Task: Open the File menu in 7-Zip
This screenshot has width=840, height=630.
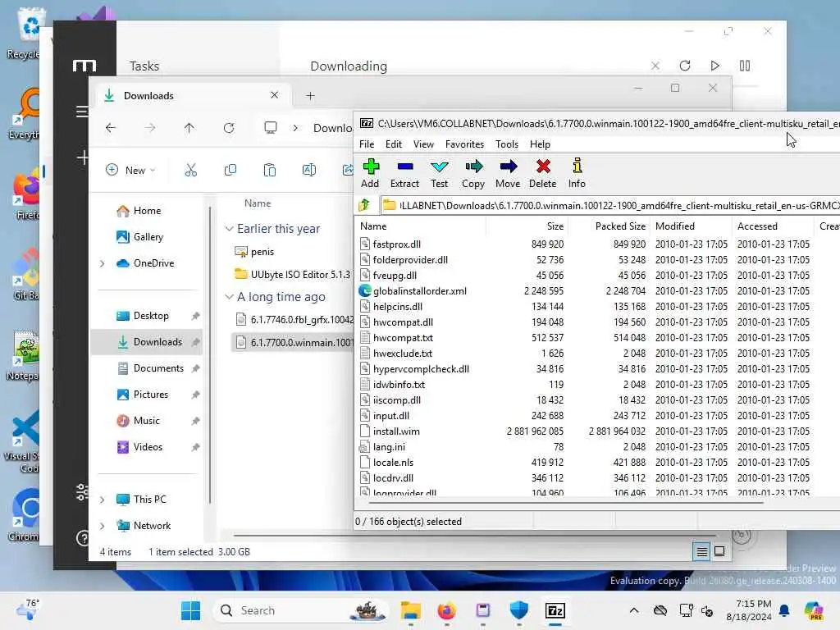Action: pos(367,144)
